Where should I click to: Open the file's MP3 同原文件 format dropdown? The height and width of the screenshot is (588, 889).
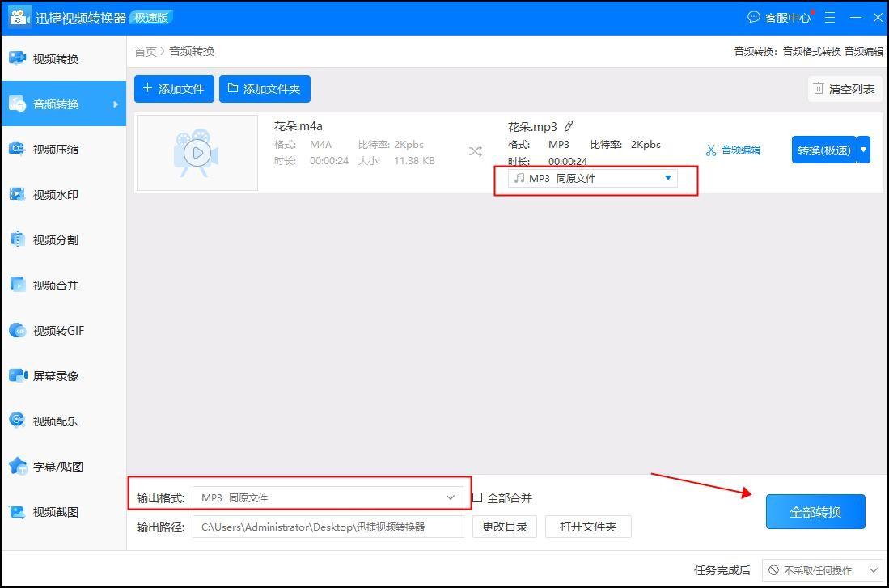592,179
